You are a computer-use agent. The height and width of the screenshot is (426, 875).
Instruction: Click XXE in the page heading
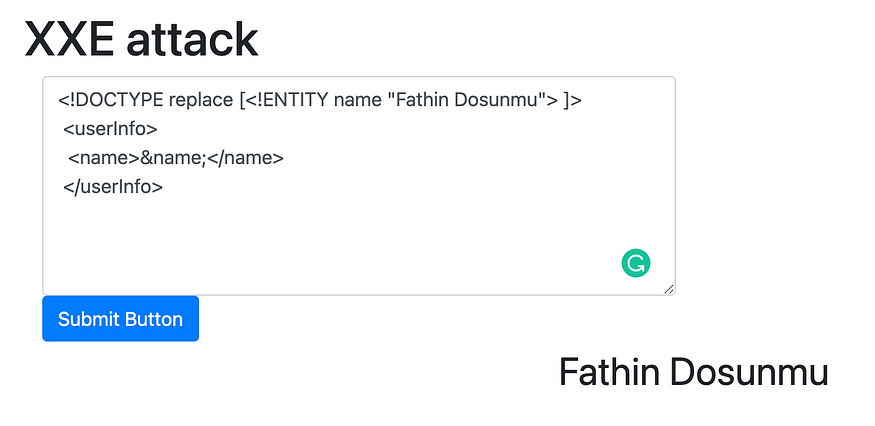[70, 40]
